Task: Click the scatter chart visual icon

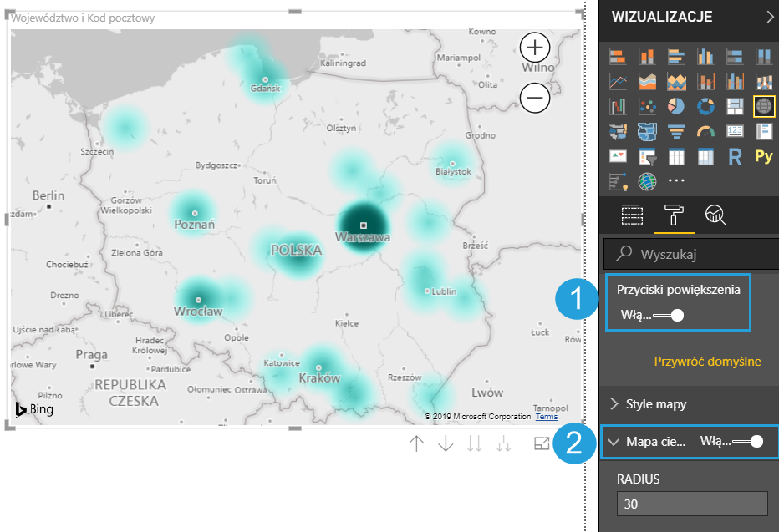Action: [647, 106]
